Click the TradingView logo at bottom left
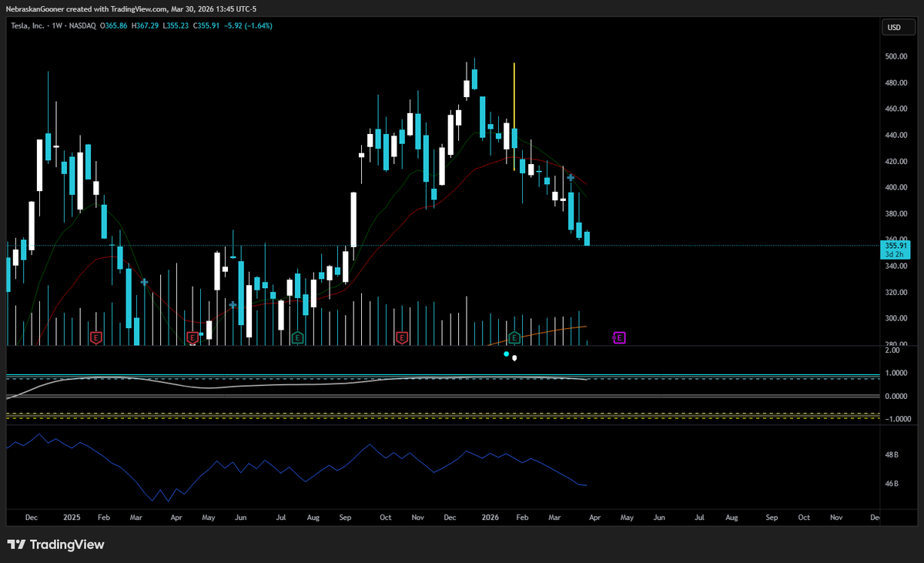This screenshot has height=563, width=924. [x=55, y=545]
